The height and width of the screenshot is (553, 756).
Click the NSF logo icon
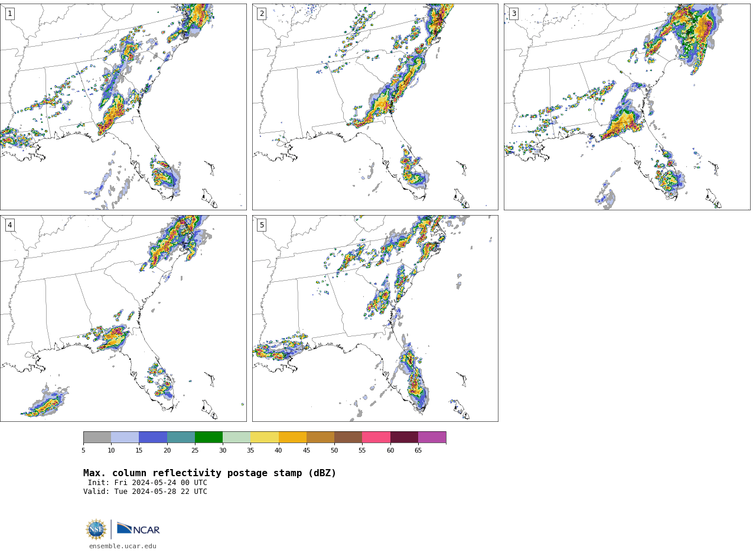96,529
